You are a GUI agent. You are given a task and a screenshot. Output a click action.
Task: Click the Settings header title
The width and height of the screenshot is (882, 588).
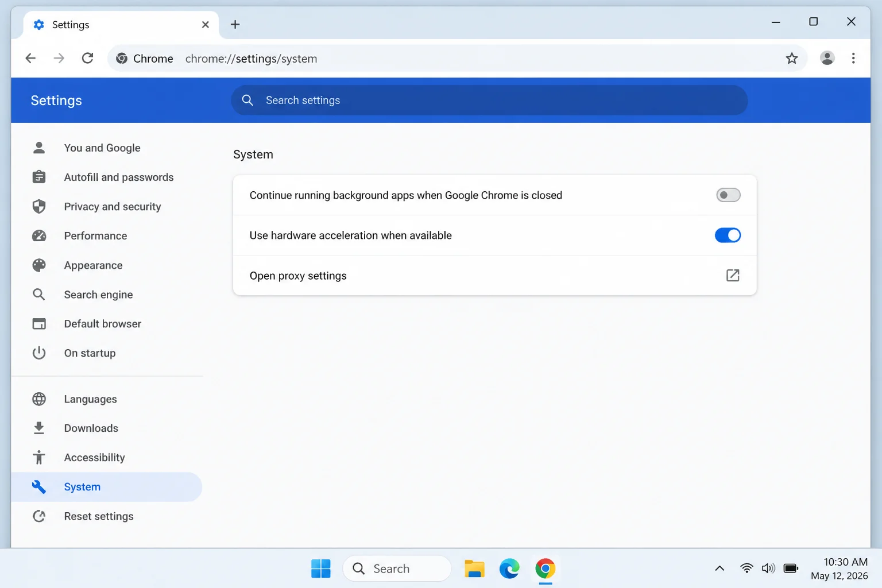[x=56, y=100]
